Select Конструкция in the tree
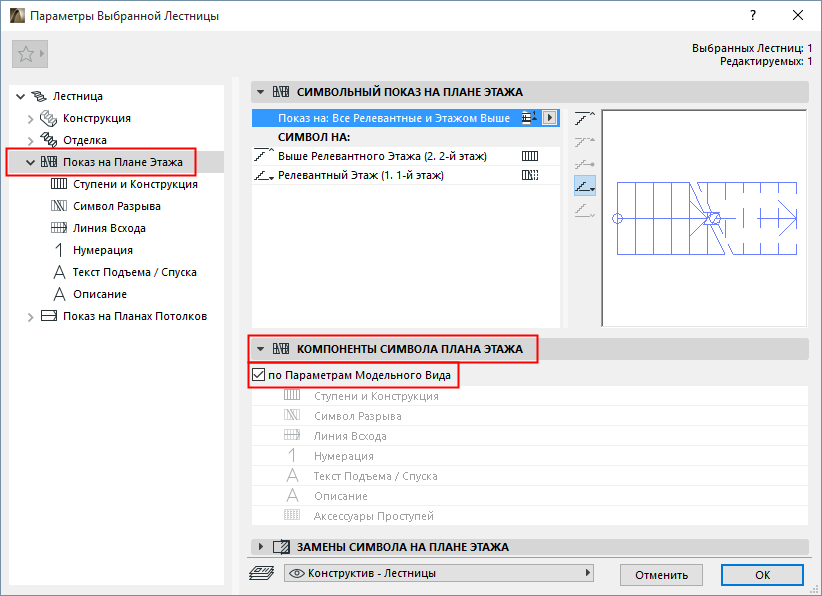Viewport: 822px width, 596px height. (97, 118)
